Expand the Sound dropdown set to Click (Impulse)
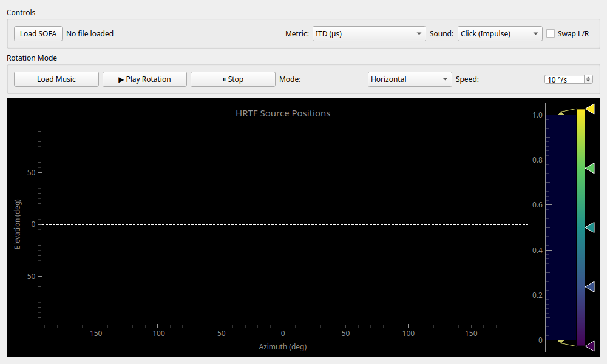The image size is (607, 364). tap(500, 34)
